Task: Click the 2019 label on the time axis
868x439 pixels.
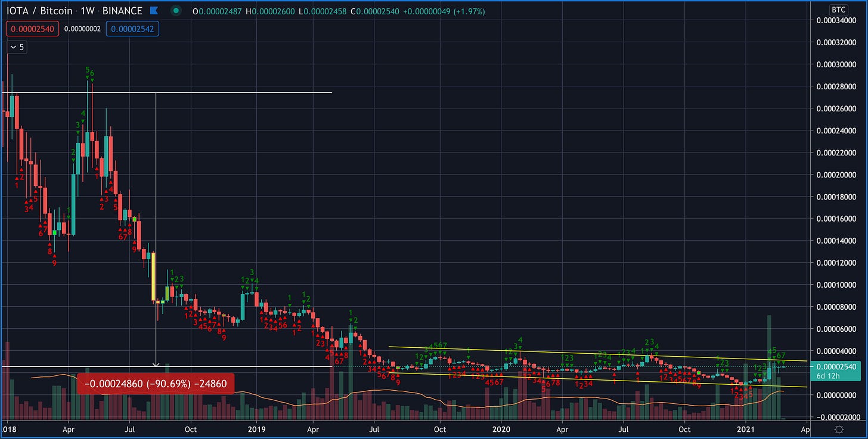Action: [256, 429]
